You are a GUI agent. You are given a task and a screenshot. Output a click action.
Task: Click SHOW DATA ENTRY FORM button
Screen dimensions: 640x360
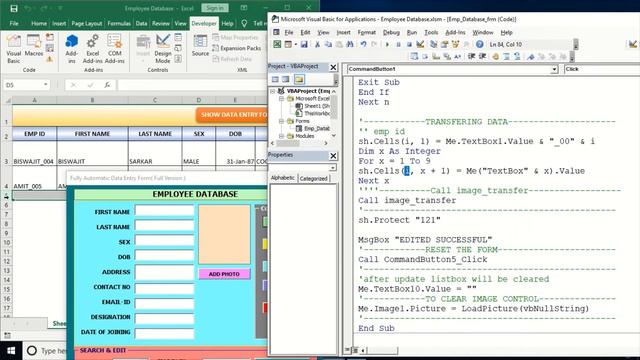click(231, 115)
